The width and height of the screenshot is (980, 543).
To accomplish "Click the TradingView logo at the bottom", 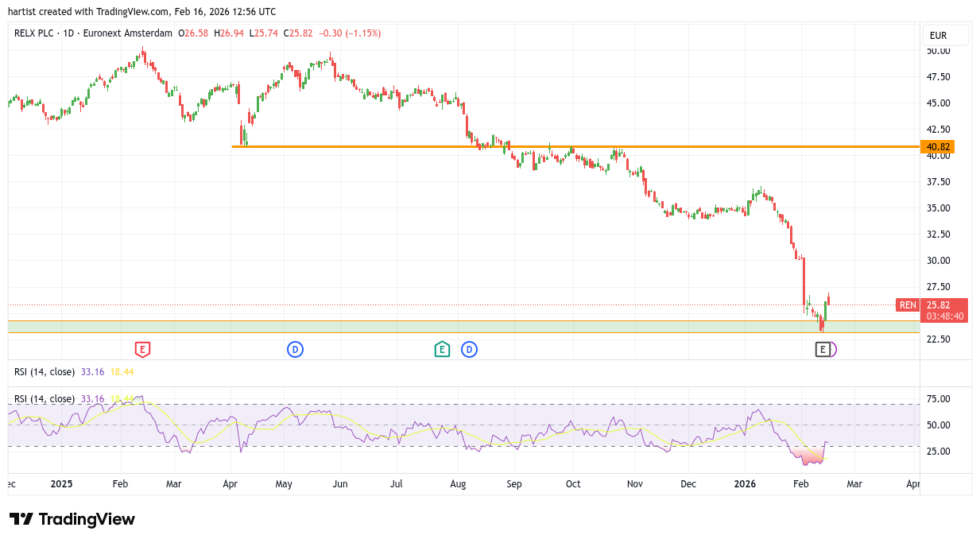I will pos(72,519).
